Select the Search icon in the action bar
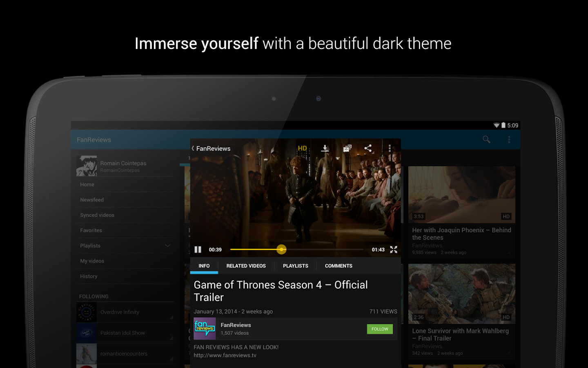 click(x=486, y=139)
